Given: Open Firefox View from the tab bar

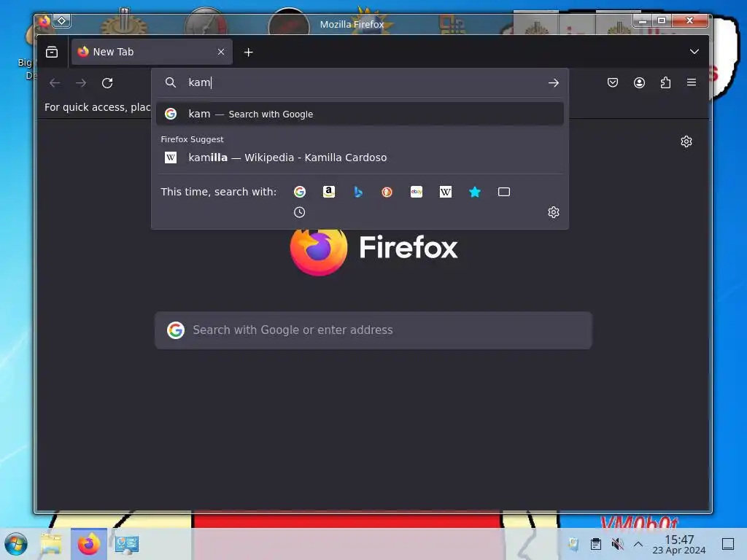Looking at the screenshot, I should [52, 52].
